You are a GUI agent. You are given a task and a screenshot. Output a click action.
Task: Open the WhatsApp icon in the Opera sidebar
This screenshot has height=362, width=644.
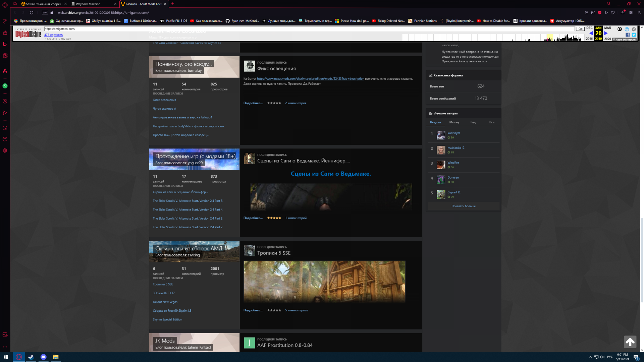pyautogui.click(x=5, y=86)
